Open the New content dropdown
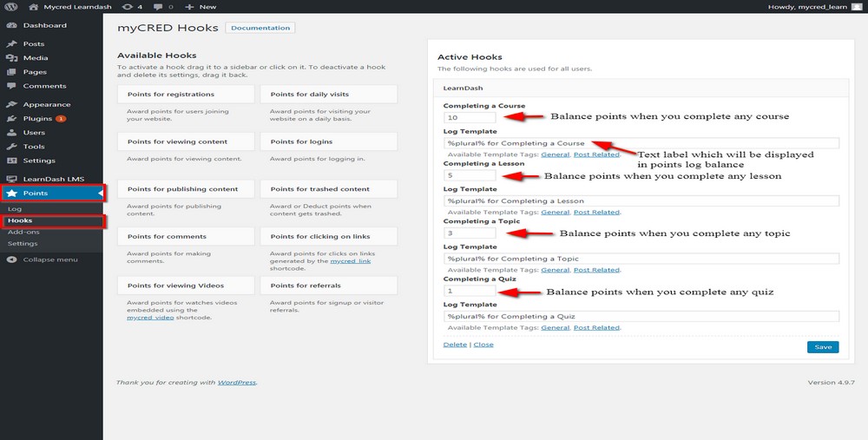 click(201, 7)
